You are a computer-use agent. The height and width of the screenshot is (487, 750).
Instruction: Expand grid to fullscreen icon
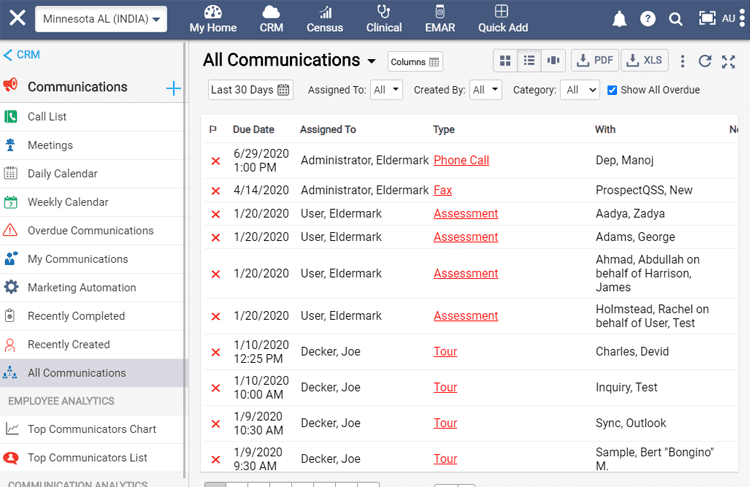click(728, 61)
